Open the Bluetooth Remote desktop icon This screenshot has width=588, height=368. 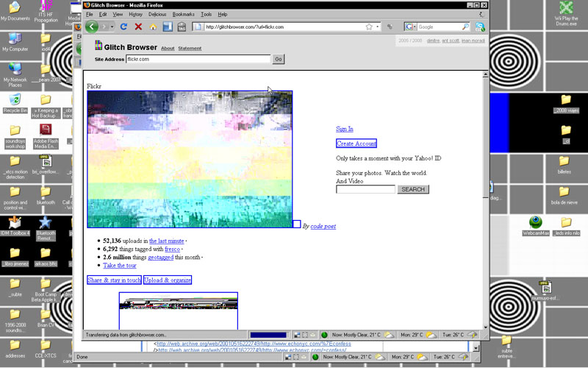pyautogui.click(x=46, y=228)
